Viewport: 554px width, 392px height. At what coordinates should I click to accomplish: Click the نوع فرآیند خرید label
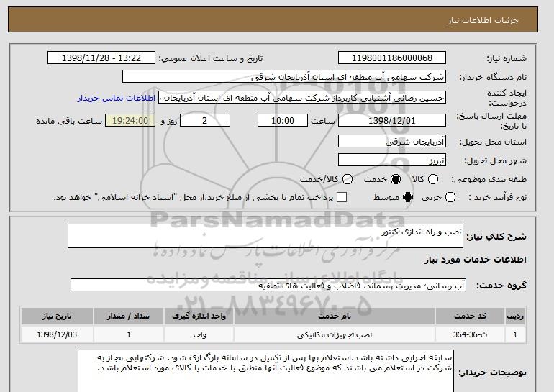point(497,197)
